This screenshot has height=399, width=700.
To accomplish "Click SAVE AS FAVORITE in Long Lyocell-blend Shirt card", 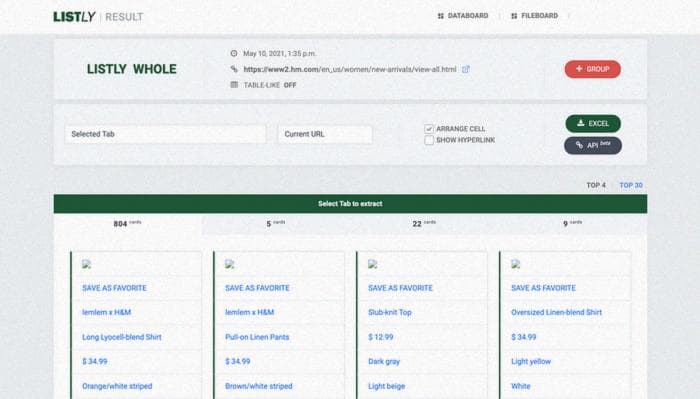I will click(114, 288).
